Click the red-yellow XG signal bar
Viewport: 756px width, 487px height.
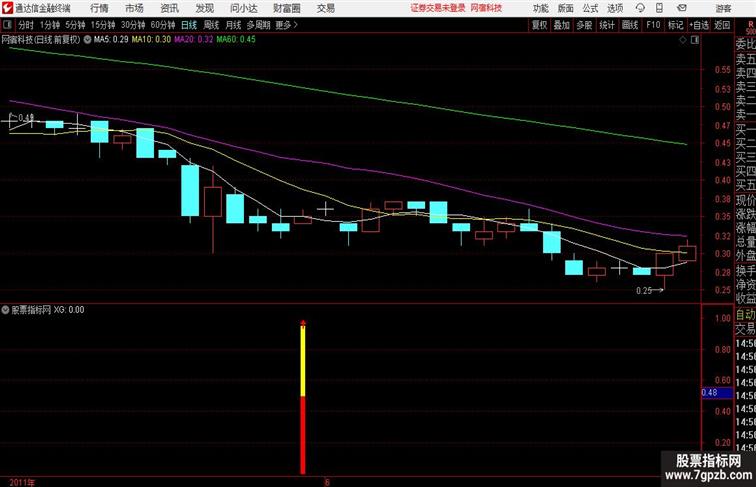[303, 397]
